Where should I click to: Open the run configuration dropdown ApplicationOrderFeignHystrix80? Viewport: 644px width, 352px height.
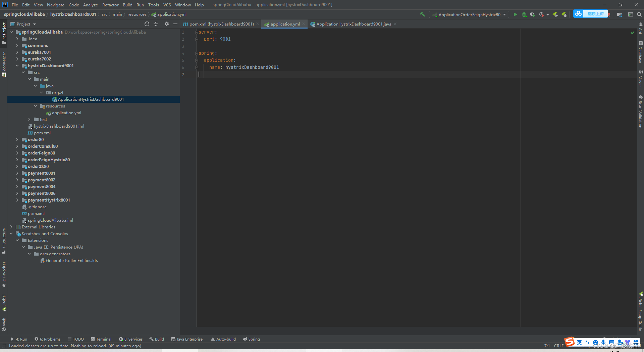tap(469, 14)
